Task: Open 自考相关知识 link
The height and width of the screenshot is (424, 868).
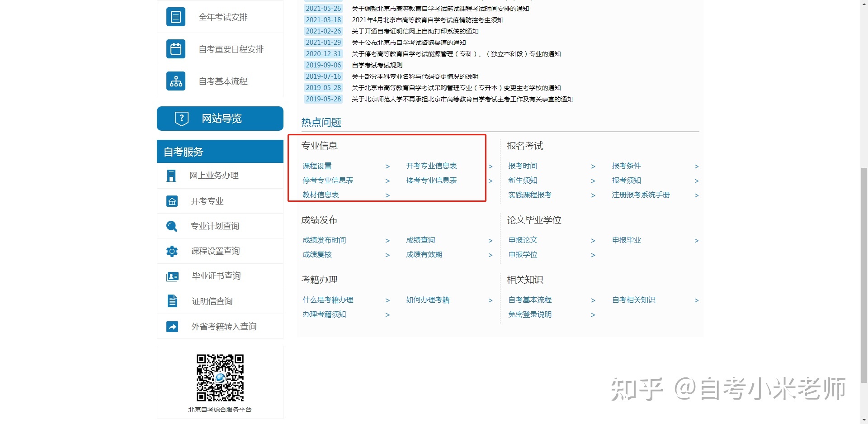Action: click(633, 300)
